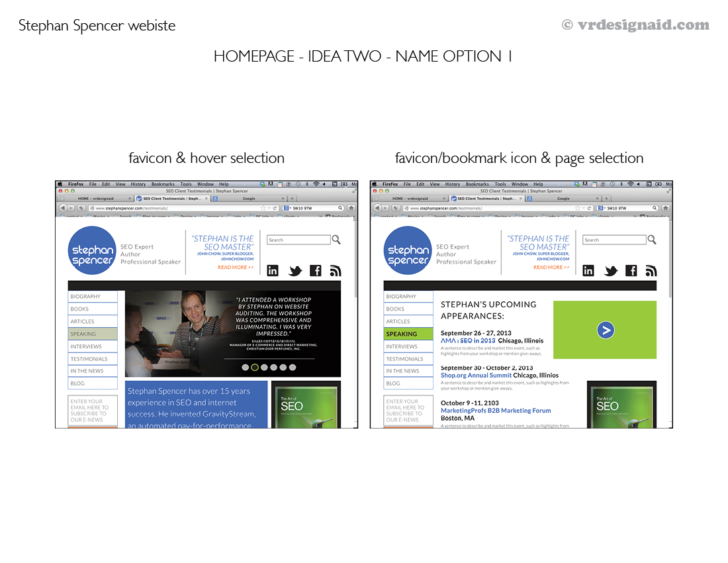Switch to Google tab in left browser
Screen dimensions: 728x563
pyautogui.click(x=249, y=198)
